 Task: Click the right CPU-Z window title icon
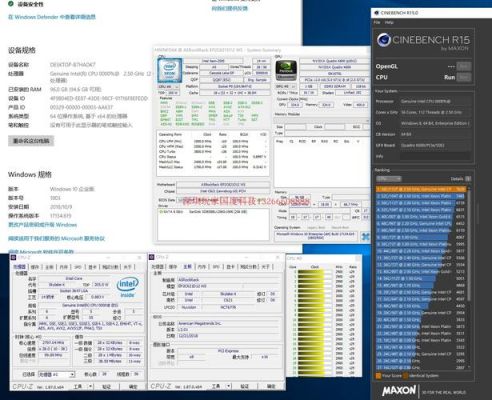point(152,257)
